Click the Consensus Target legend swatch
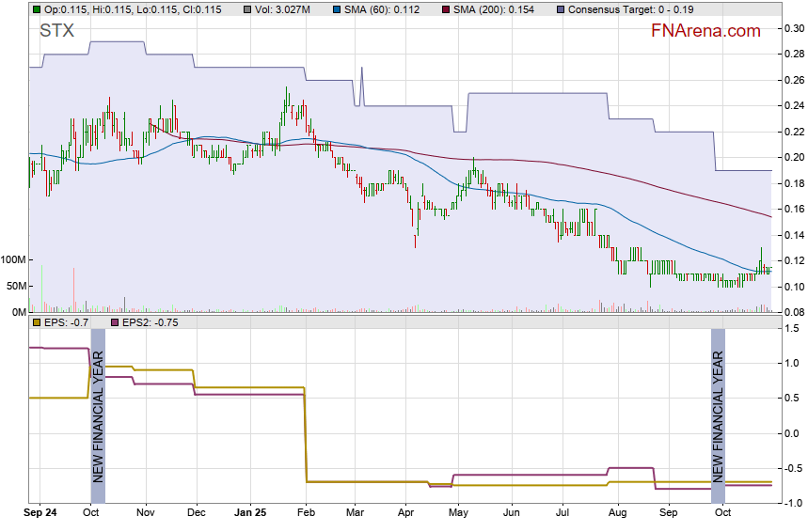 click(x=561, y=8)
